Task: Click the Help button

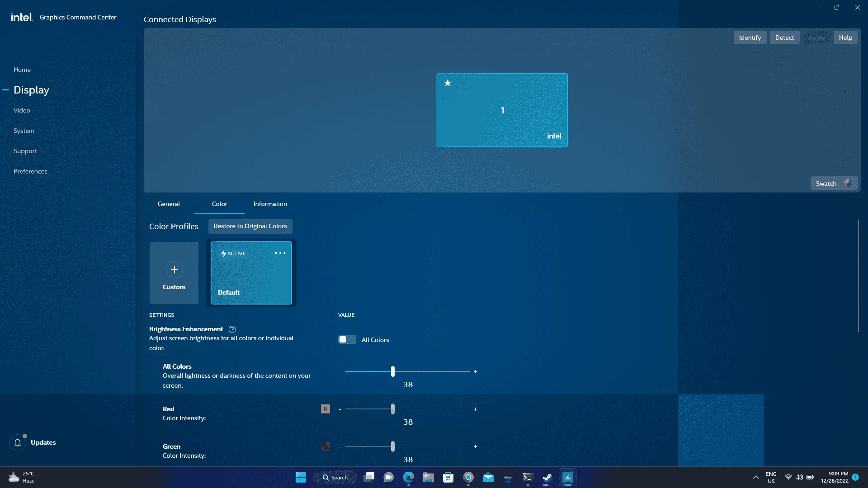Action: 845,38
